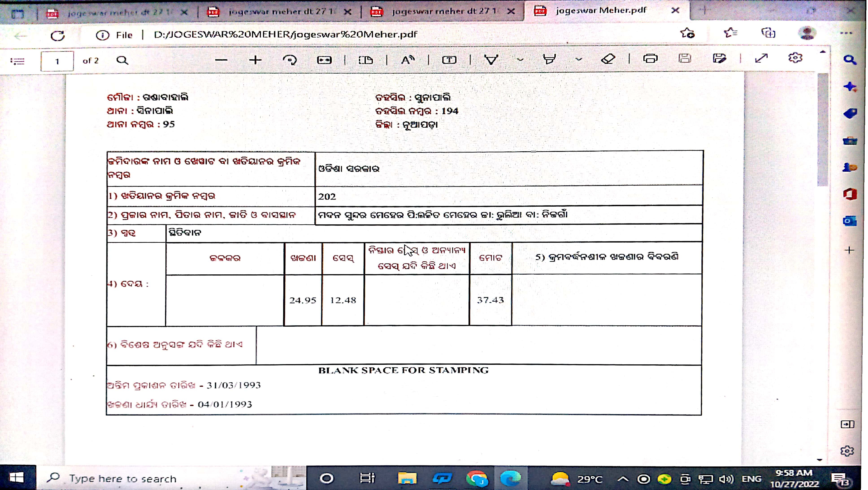
Task: Click the Zoom out minus button
Action: [221, 60]
